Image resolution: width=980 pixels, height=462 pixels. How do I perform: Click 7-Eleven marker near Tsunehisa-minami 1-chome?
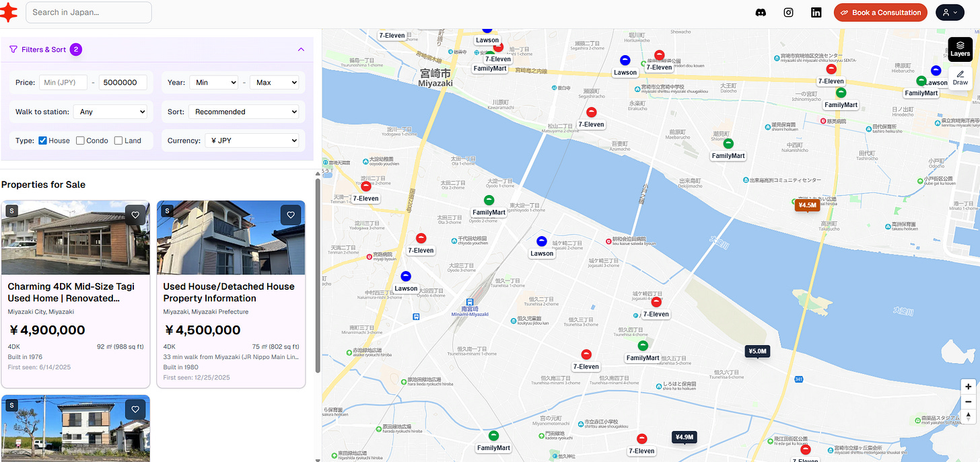click(x=586, y=354)
